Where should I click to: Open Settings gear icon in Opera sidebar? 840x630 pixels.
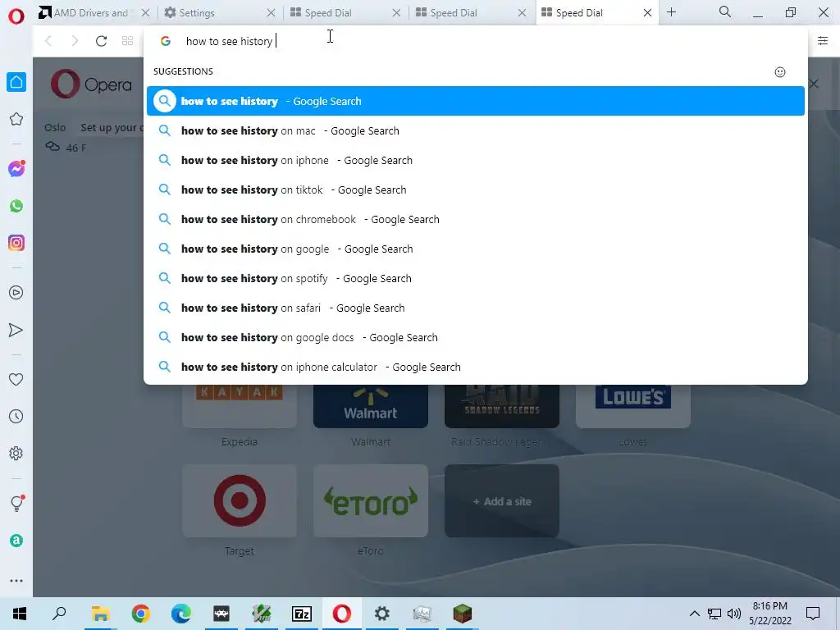16,453
